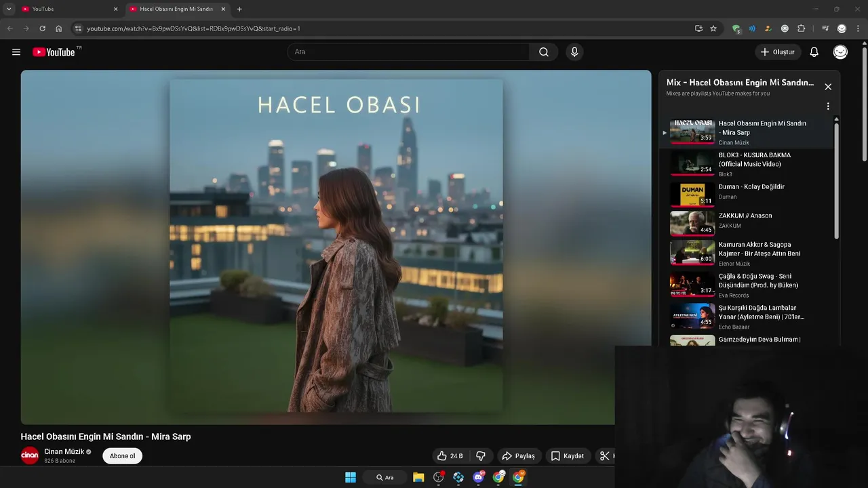
Task: Share the video via Paylaş
Action: pyautogui.click(x=518, y=456)
